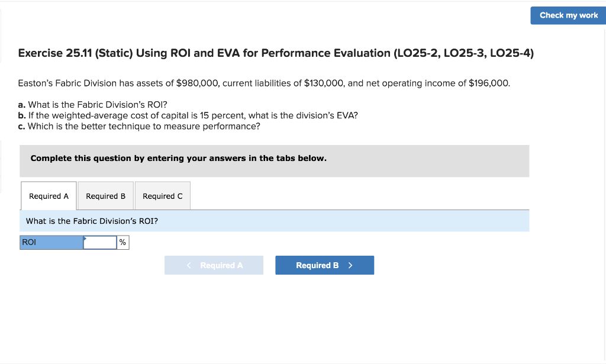The image size is (606, 364).
Task: Click the back arrow chevron on Required A
Action: pyautogui.click(x=188, y=265)
